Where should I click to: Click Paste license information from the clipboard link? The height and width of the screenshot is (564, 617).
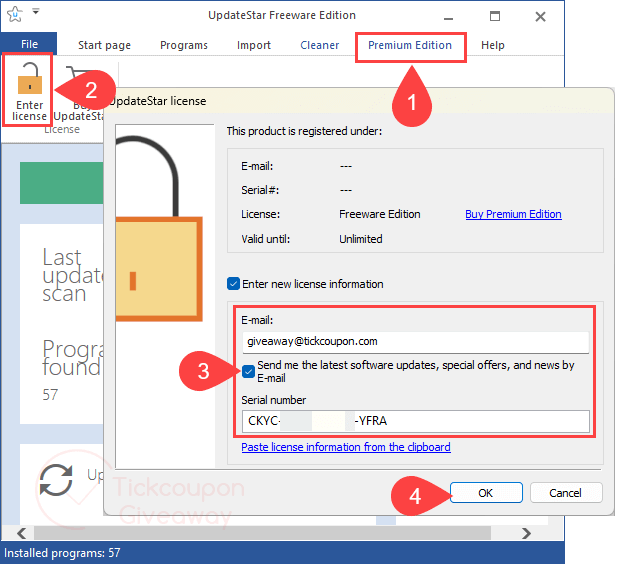tap(346, 447)
